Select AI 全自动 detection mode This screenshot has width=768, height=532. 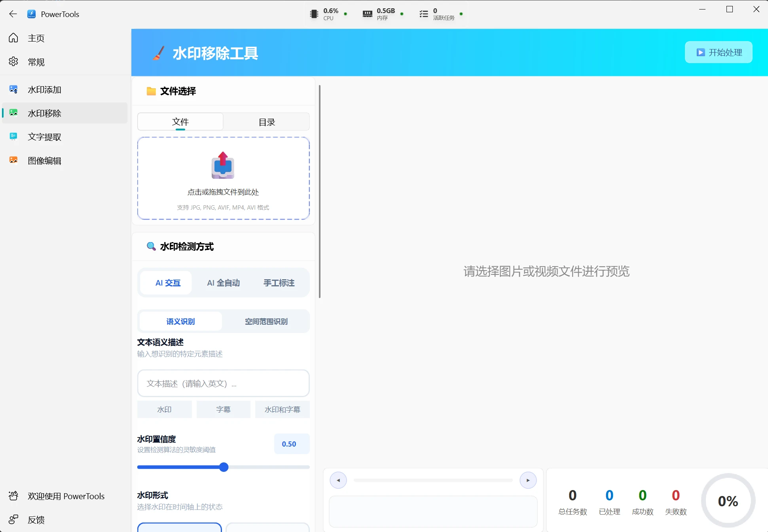click(x=224, y=283)
